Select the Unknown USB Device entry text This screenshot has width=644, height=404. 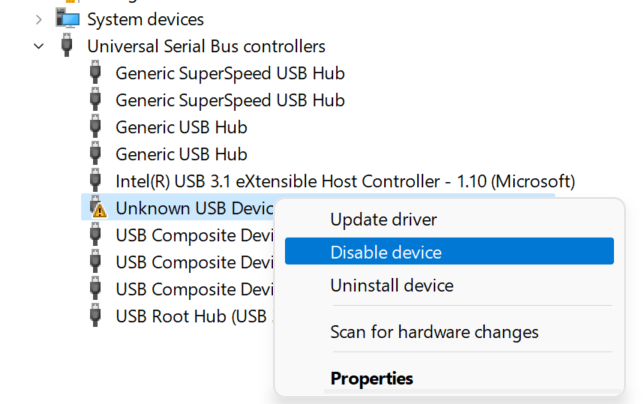(x=194, y=208)
